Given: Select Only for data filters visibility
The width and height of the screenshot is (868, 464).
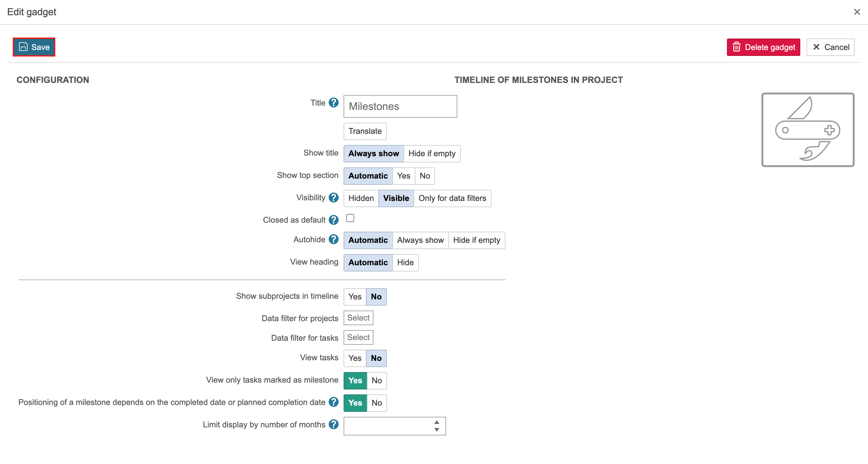Looking at the screenshot, I should pos(452,198).
